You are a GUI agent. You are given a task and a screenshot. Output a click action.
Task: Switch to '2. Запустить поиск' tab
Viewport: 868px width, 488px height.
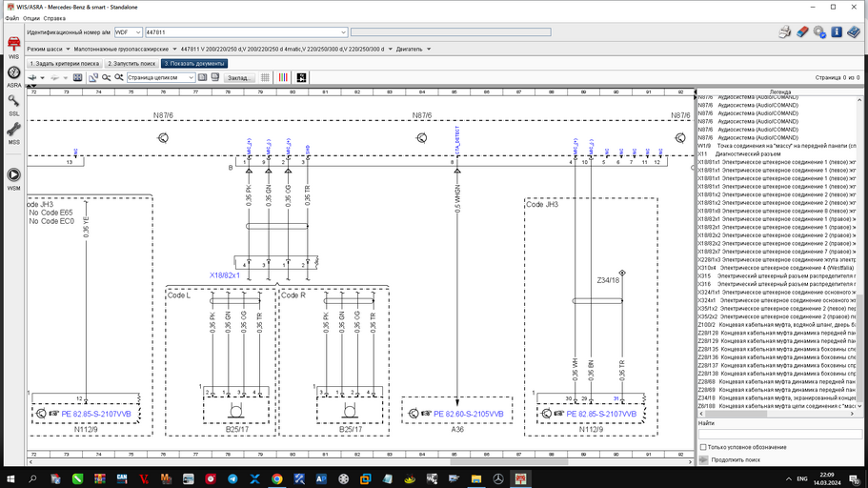[x=131, y=64]
